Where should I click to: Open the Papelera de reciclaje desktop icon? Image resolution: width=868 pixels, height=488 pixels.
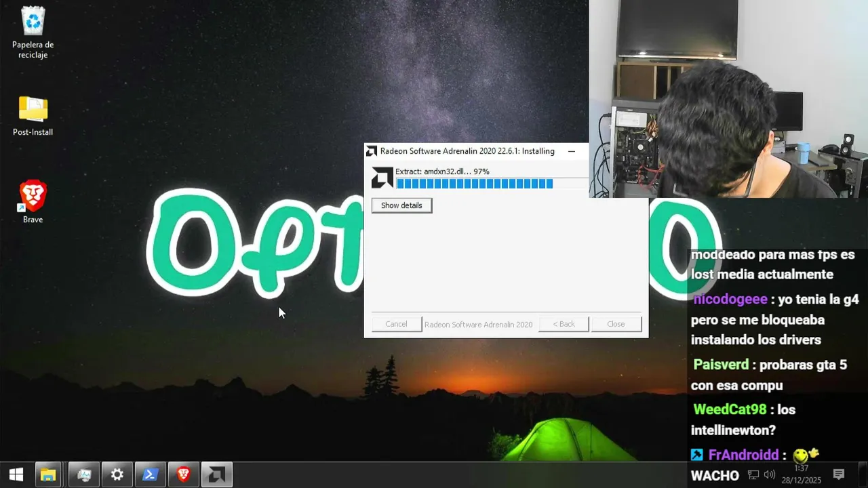(x=33, y=32)
